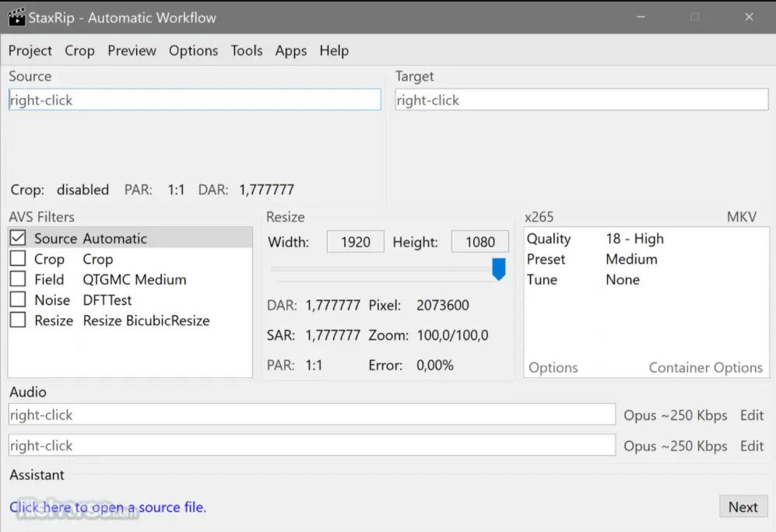Enable the Resize BicubicResize checkbox

18,320
